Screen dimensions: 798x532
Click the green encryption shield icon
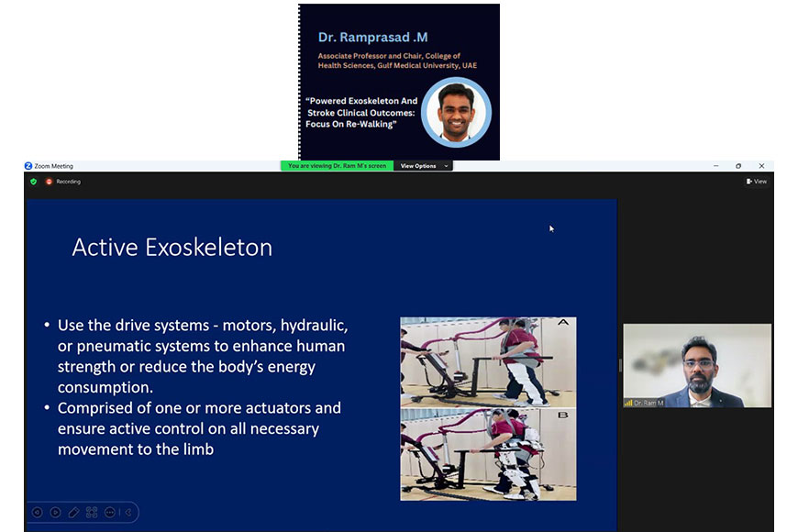(x=34, y=182)
